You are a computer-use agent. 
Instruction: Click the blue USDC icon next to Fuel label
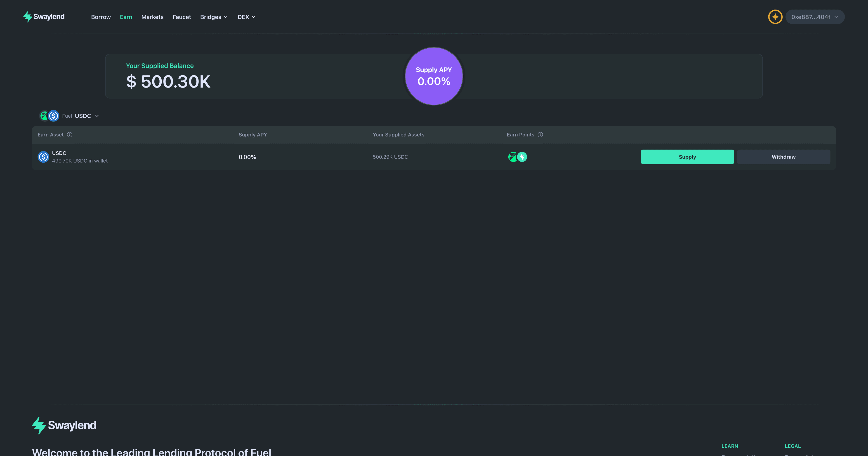54,116
